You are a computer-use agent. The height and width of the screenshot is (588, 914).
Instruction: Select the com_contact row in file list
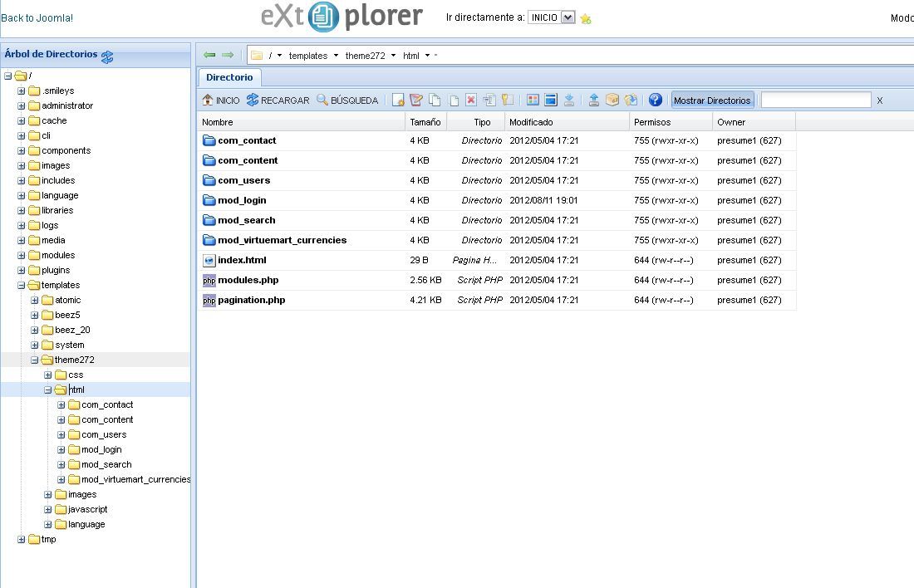(x=496, y=140)
